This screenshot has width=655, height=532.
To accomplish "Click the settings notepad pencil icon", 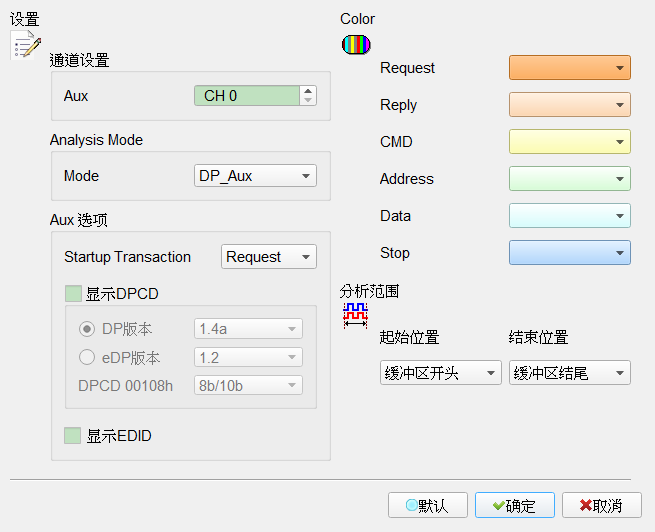I will coord(25,45).
